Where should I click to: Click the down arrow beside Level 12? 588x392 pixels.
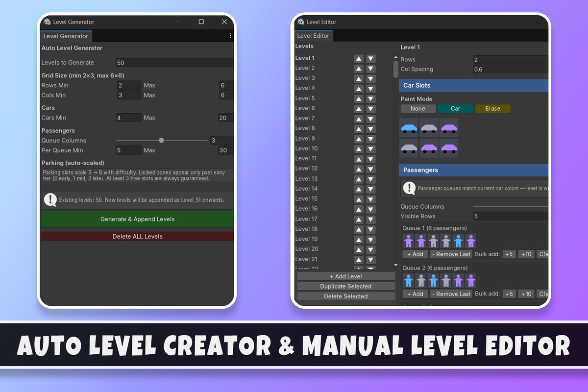[370, 169]
